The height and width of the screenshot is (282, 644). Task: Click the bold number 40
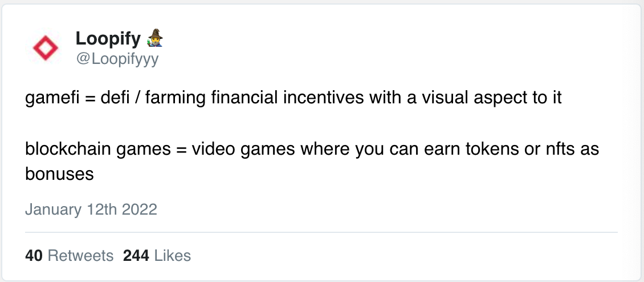tap(34, 256)
